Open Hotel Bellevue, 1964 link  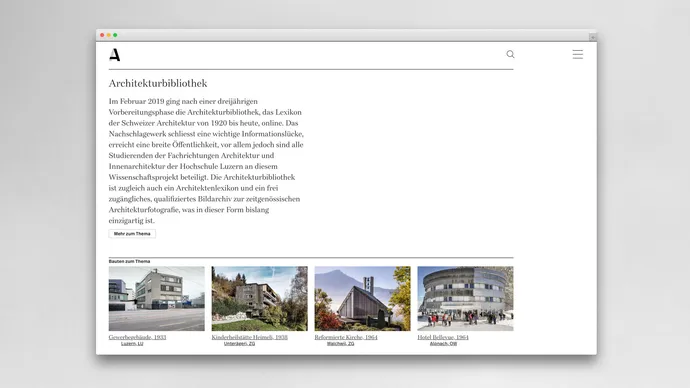443,337
